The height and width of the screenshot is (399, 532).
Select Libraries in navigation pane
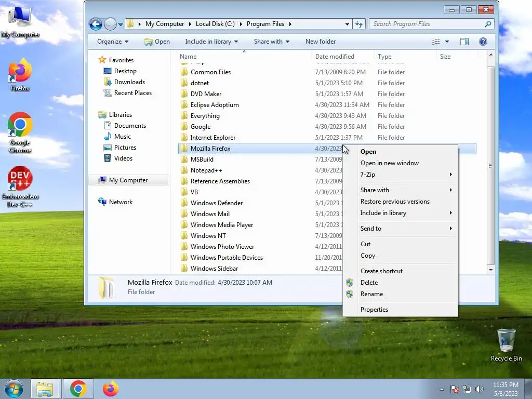(x=115, y=115)
